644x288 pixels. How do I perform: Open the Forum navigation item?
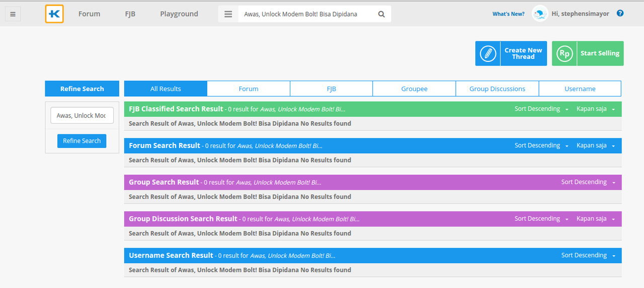tap(89, 14)
